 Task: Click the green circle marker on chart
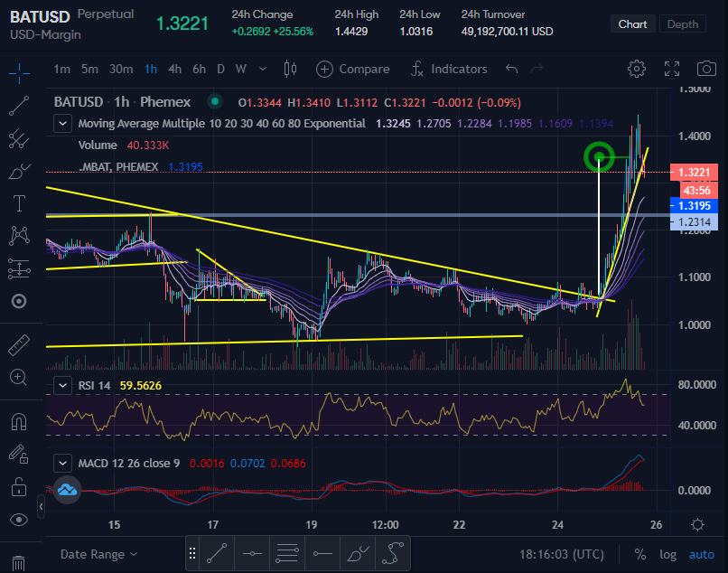pyautogui.click(x=599, y=156)
